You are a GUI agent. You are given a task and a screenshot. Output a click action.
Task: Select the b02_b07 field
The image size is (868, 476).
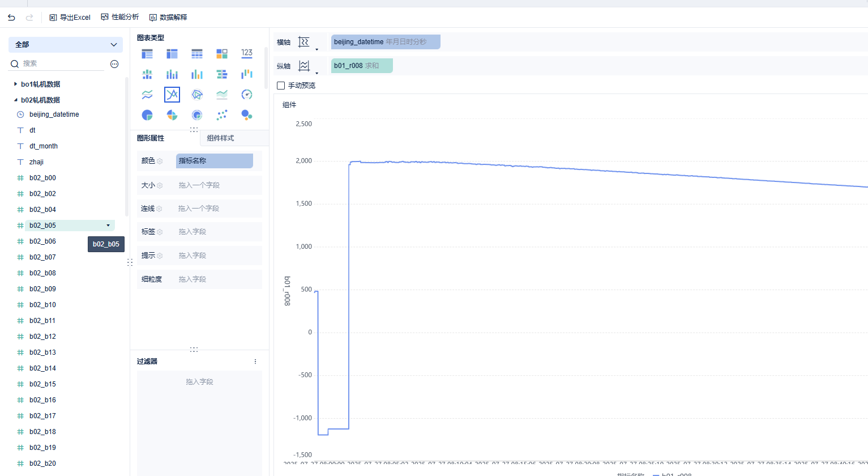42,257
